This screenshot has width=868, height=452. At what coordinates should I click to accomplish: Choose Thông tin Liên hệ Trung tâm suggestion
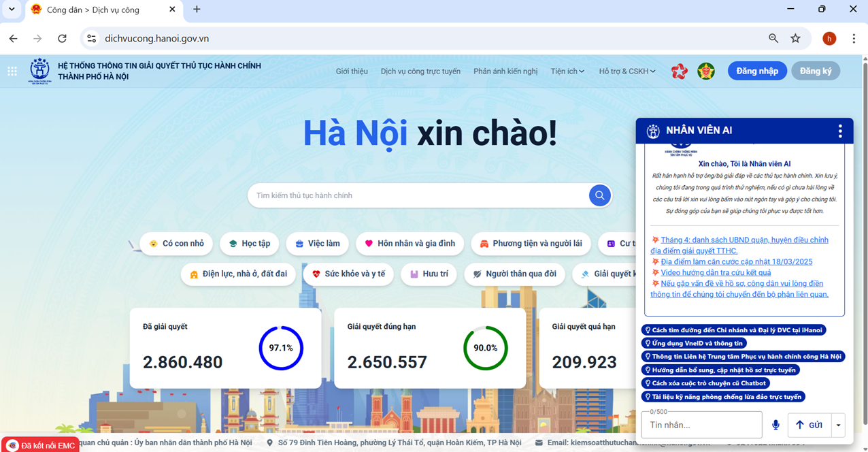[x=744, y=357]
